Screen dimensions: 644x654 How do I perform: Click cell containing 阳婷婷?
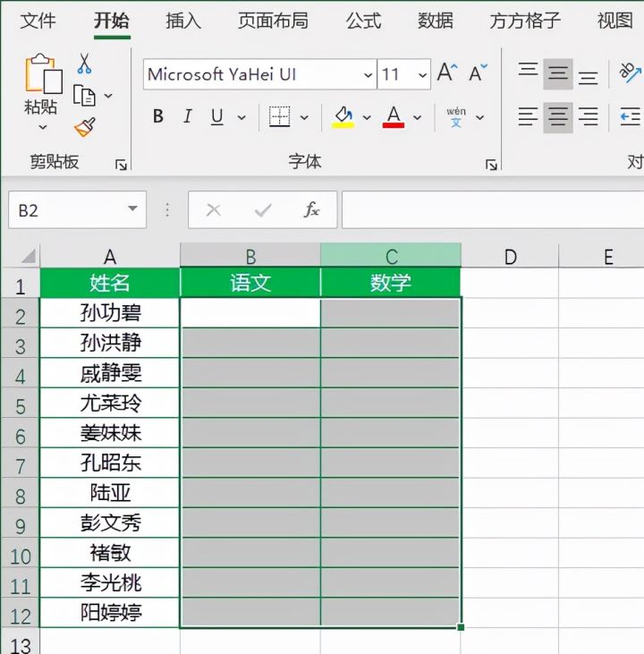(x=110, y=612)
